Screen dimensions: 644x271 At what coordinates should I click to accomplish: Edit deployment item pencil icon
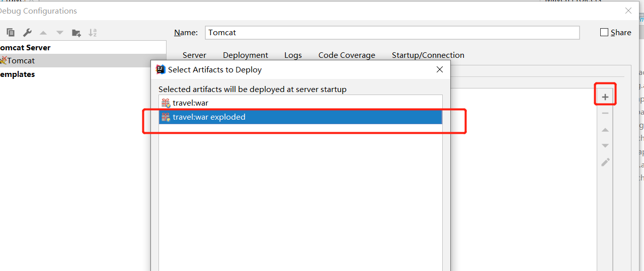[x=605, y=162]
